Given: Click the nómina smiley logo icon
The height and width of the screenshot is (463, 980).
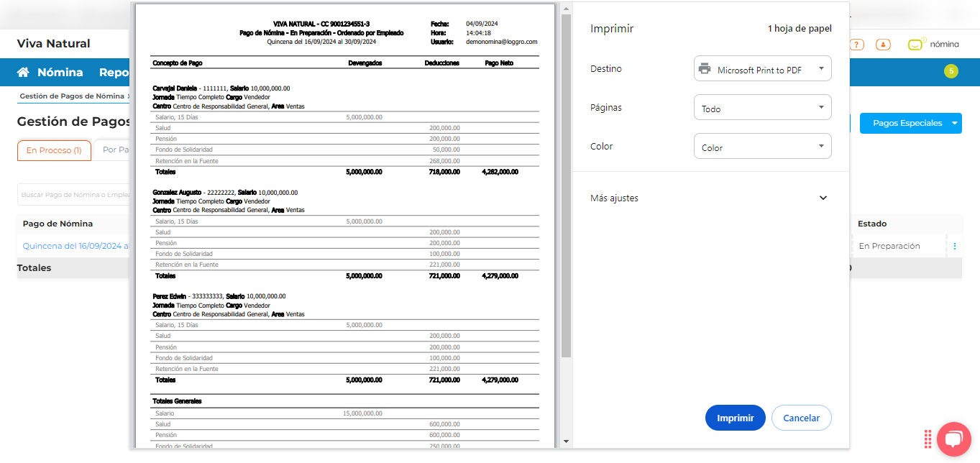Looking at the screenshot, I should 915,45.
